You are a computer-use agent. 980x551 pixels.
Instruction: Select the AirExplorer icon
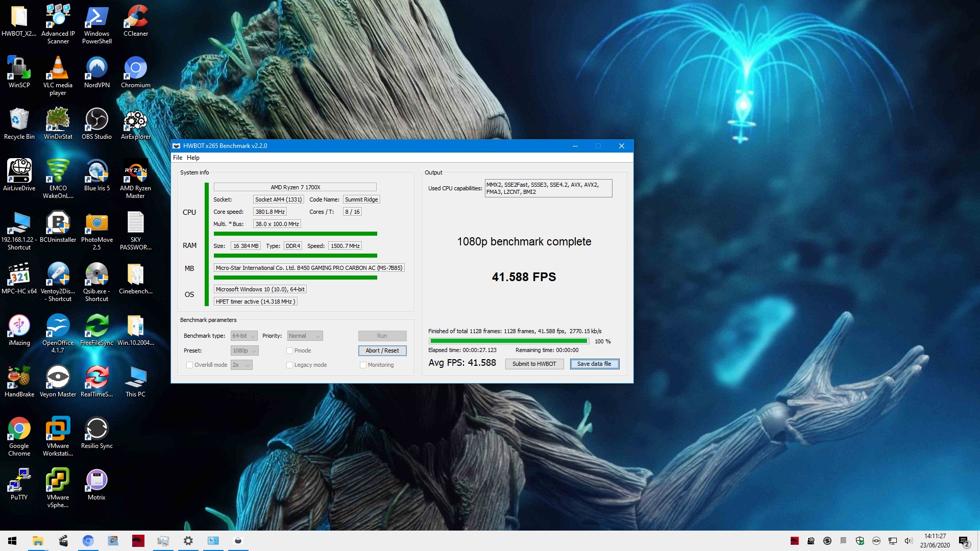tap(136, 123)
